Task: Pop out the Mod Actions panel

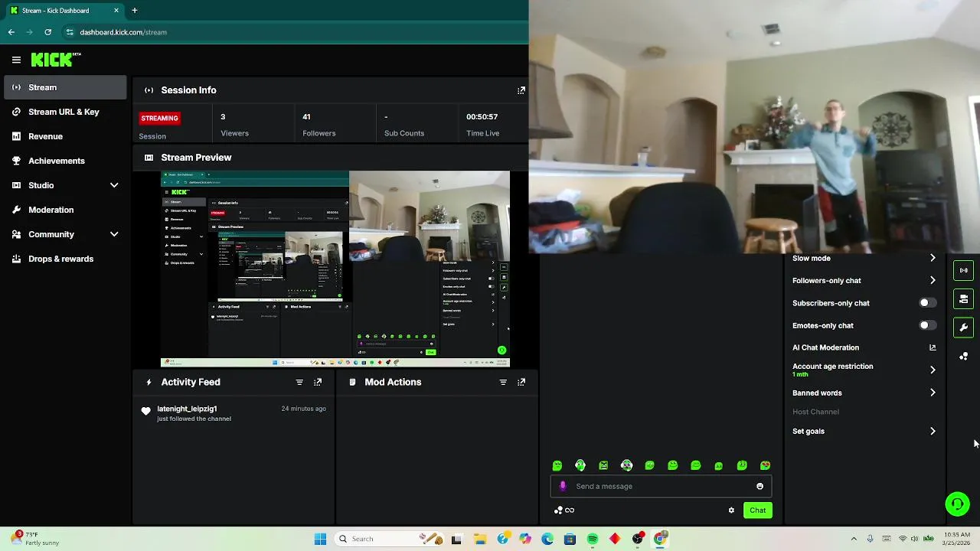Action: coord(521,382)
